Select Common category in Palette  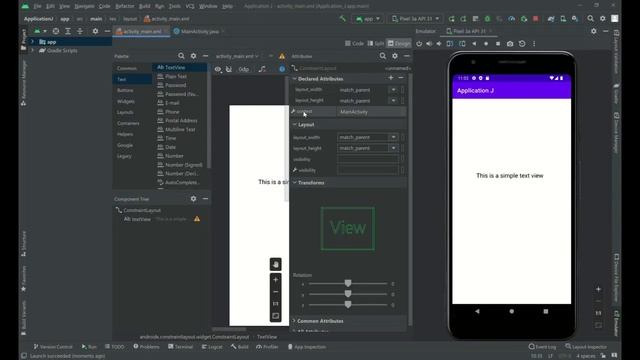coord(127,68)
